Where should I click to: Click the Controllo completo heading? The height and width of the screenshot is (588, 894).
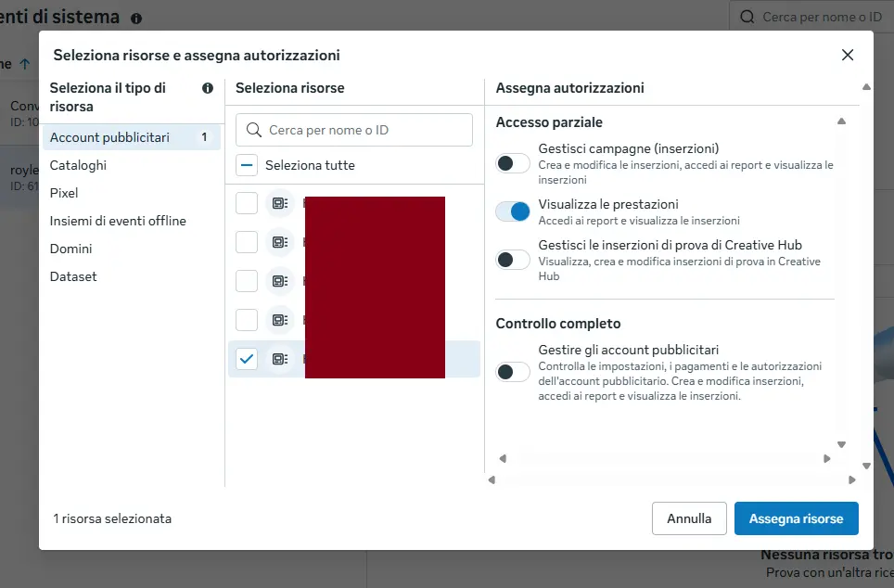(x=557, y=324)
